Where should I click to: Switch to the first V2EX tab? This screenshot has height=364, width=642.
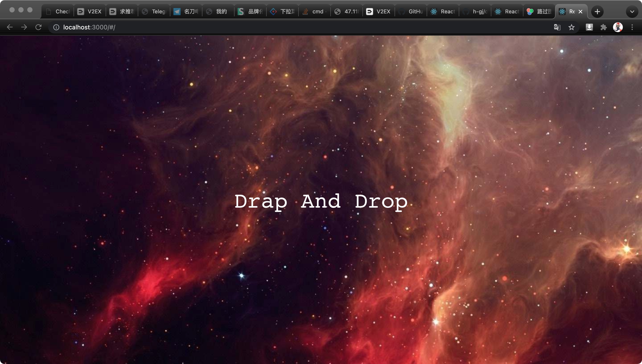click(x=90, y=12)
